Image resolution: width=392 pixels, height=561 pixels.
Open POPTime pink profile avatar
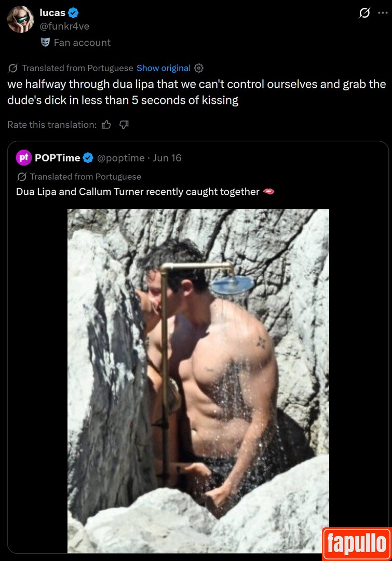pos(23,157)
